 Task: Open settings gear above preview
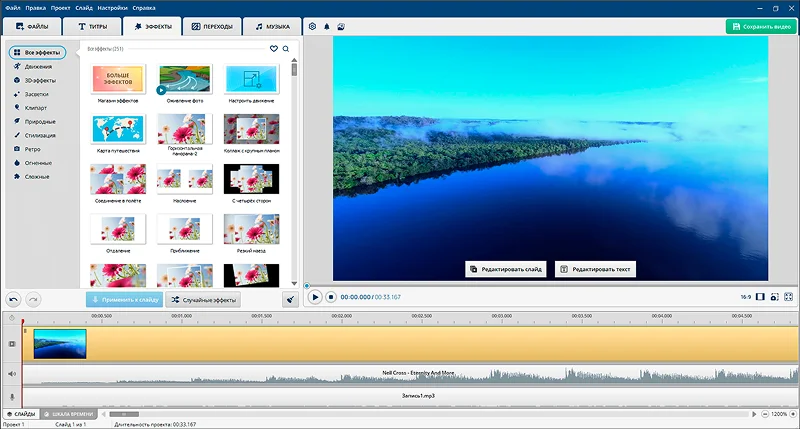click(x=312, y=27)
